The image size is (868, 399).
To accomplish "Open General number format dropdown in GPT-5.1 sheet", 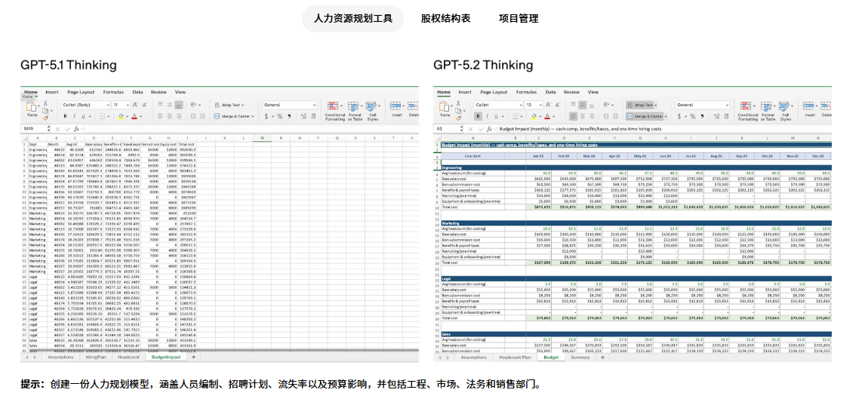I will (290, 105).
